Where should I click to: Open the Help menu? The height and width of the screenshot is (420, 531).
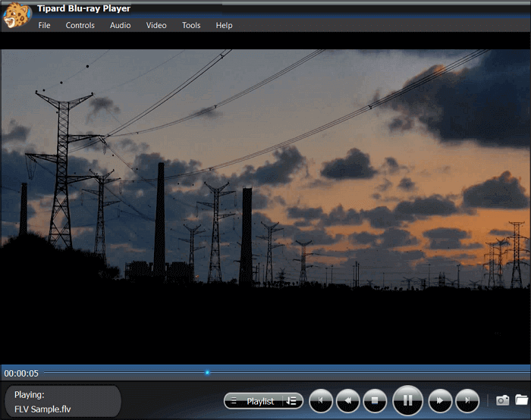tap(225, 25)
